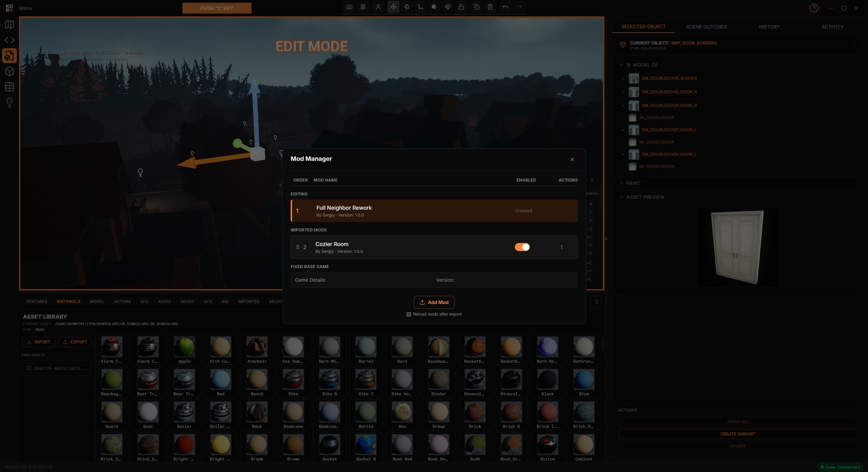Click the Apply All button

click(x=738, y=422)
